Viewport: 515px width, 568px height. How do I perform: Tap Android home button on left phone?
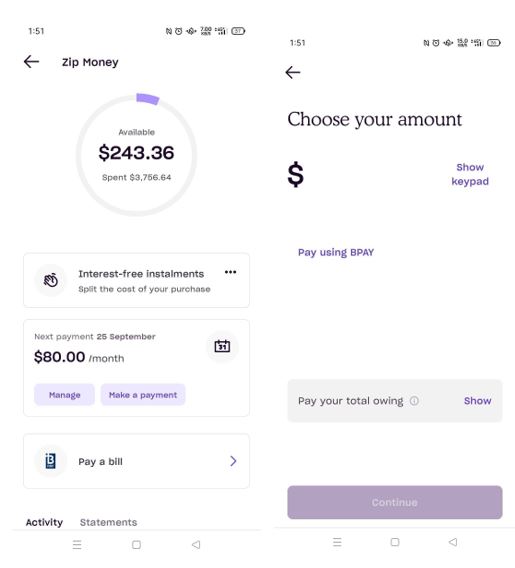pos(137,544)
